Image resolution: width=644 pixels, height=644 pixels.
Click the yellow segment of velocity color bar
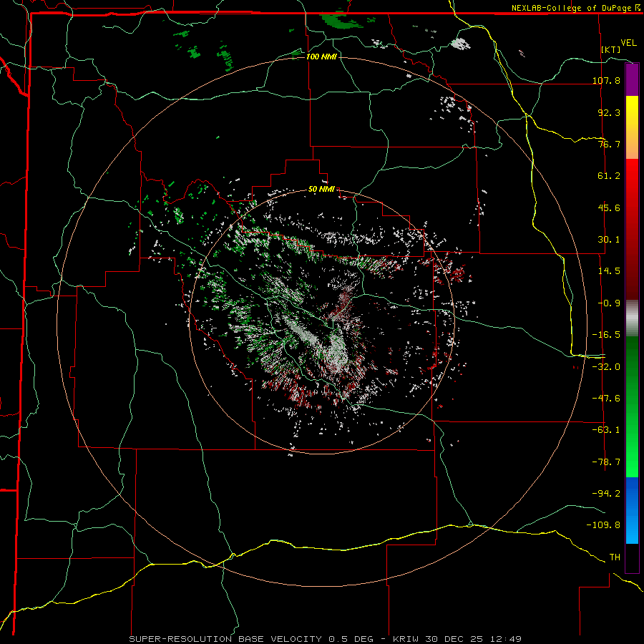[632, 127]
